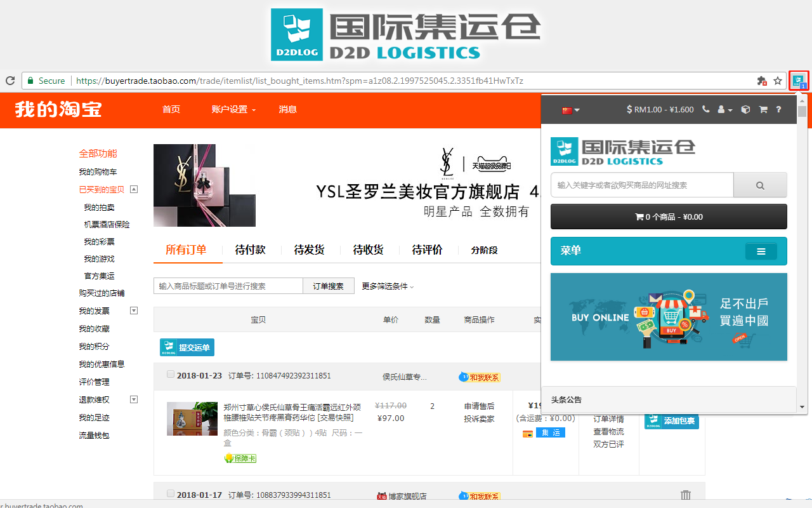Click the popup scrollbar down arrow
This screenshot has height=508, width=812.
click(802, 407)
